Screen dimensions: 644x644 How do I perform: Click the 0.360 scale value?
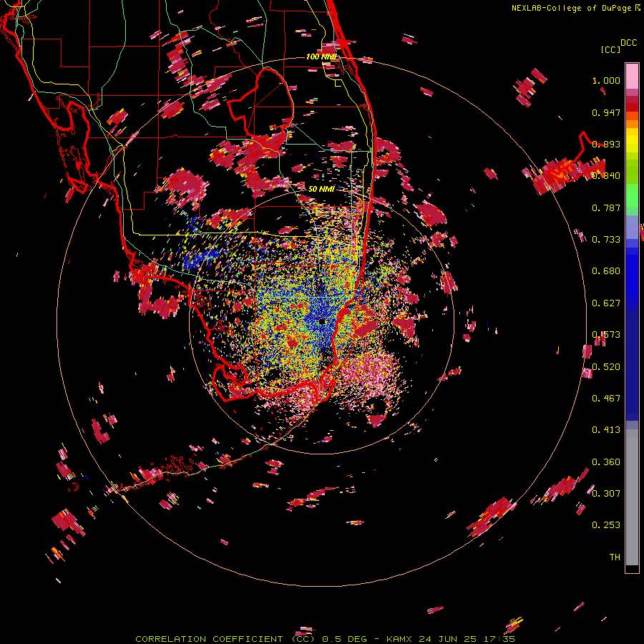[606, 462]
